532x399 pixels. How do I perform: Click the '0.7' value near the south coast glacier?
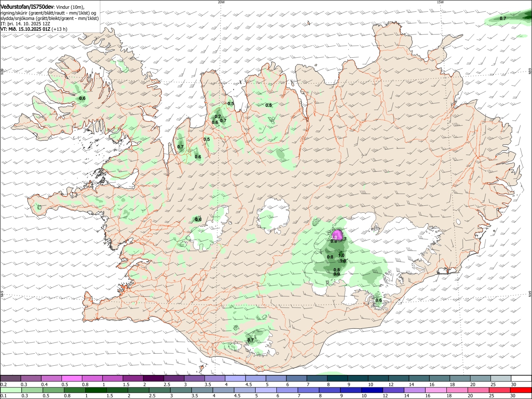point(251,340)
